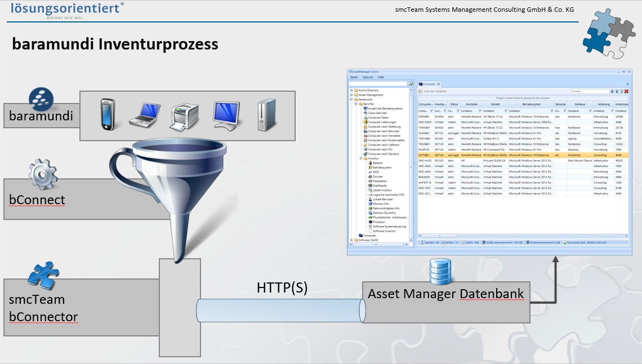Select the server tower icon
Image resolution: width=642 pixels, height=364 pixels.
click(267, 115)
